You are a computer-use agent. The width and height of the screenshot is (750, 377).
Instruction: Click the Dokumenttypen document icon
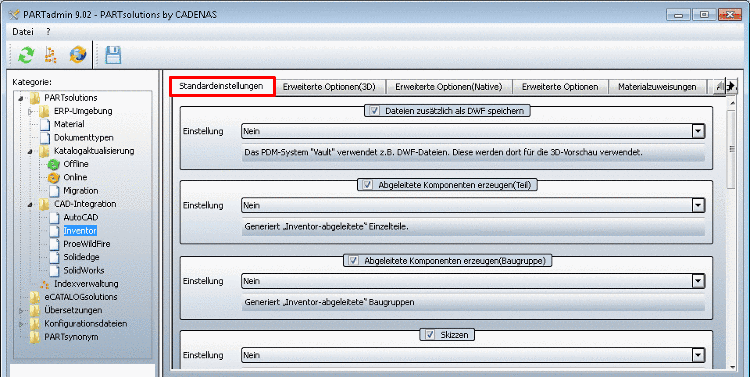tap(45, 138)
